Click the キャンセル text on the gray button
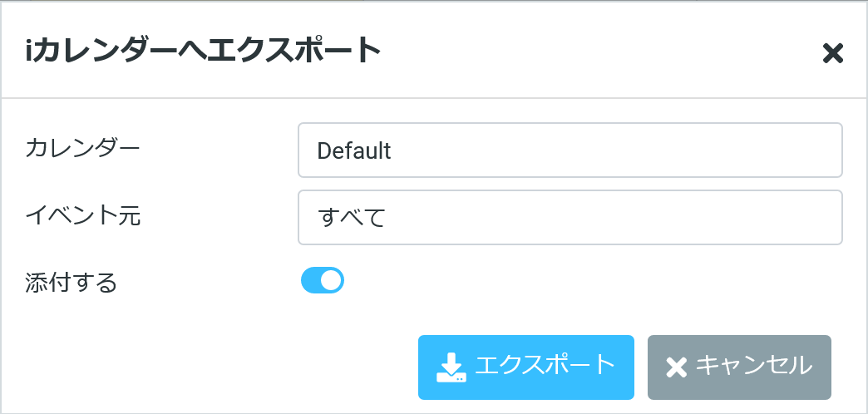Image resolution: width=868 pixels, height=414 pixels. (x=753, y=366)
